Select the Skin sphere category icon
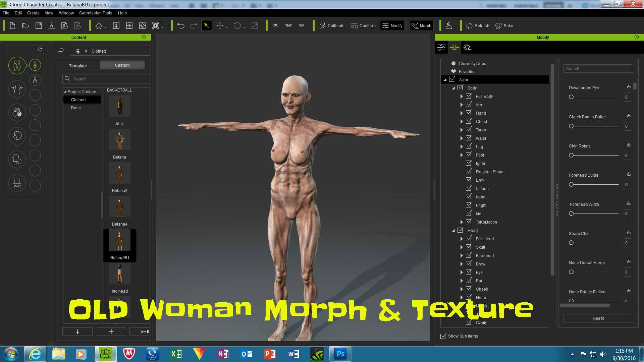Image resolution: width=644 pixels, height=362 pixels. point(17,112)
